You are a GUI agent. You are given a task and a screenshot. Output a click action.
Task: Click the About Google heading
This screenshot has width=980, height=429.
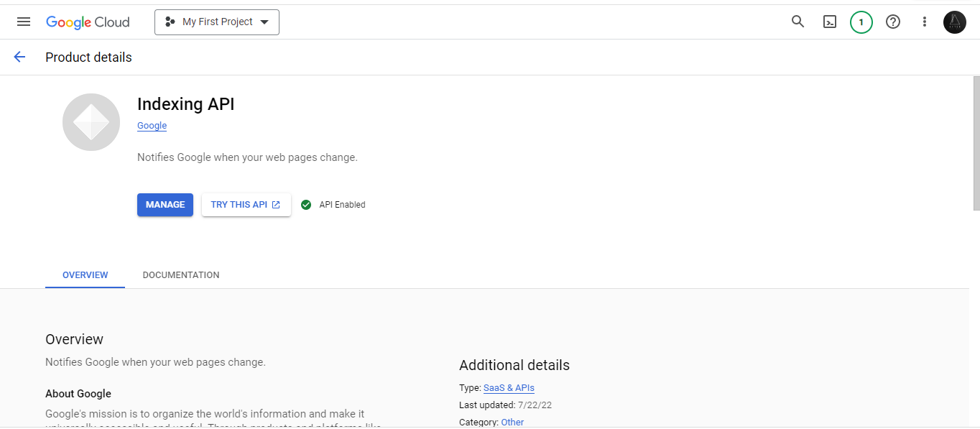tap(78, 394)
